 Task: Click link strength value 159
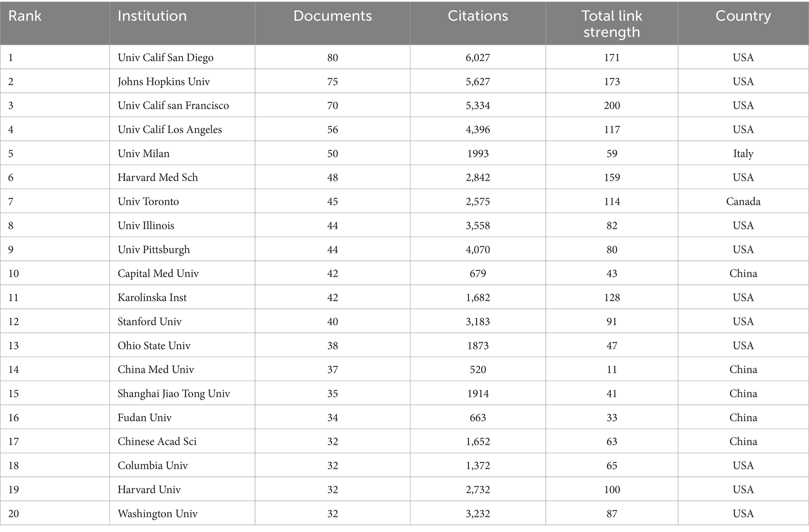tap(612, 177)
